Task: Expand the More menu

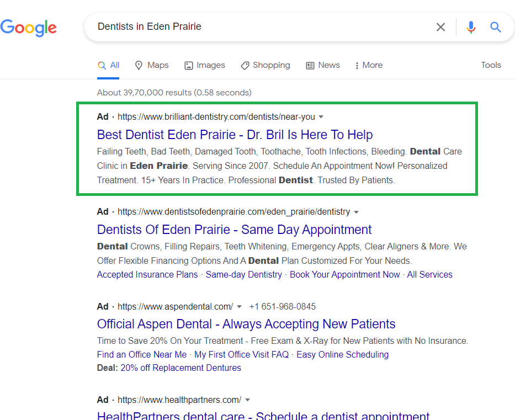Action: coord(369,65)
